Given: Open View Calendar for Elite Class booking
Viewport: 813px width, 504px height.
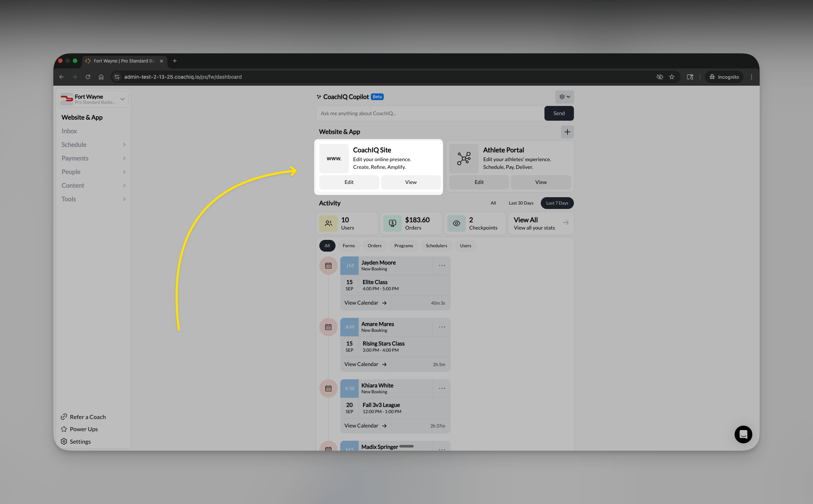Looking at the screenshot, I should 366,303.
